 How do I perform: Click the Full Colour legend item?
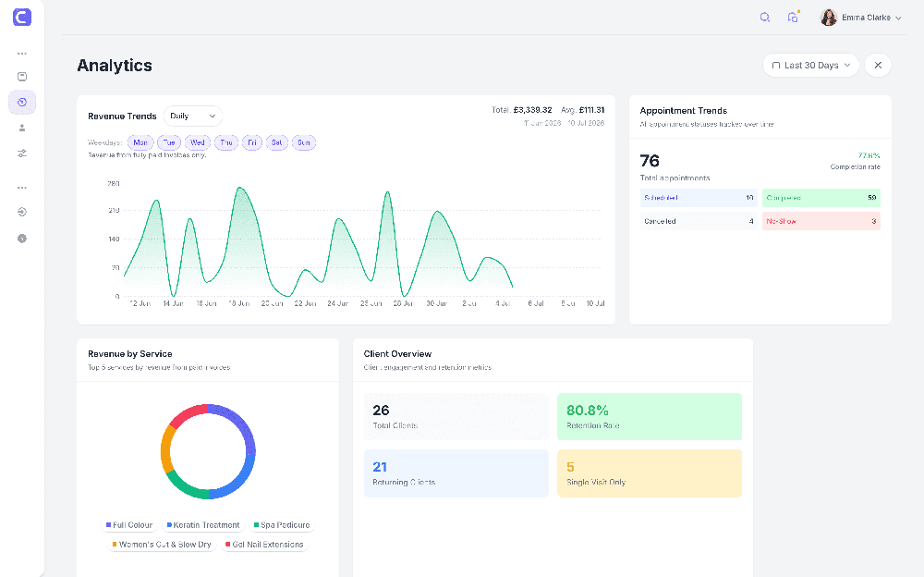[x=129, y=525]
